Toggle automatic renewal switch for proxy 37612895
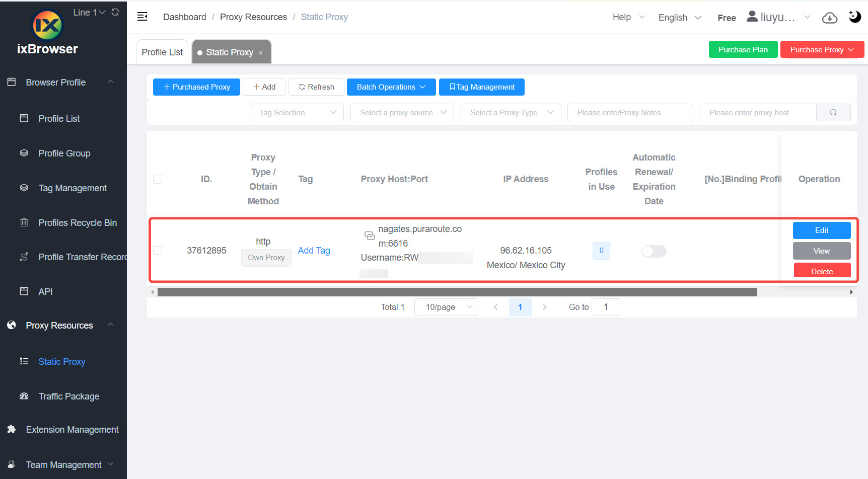 click(654, 251)
